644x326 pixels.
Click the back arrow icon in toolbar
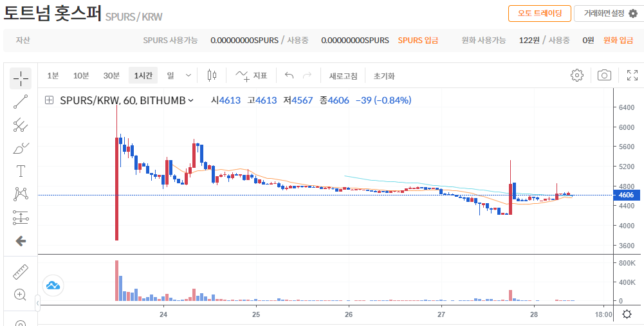(x=21, y=241)
